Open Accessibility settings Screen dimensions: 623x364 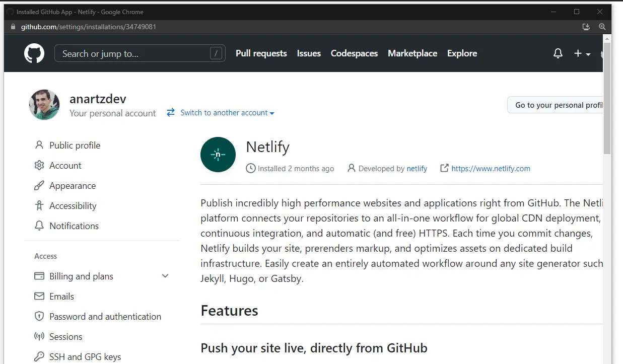point(73,206)
